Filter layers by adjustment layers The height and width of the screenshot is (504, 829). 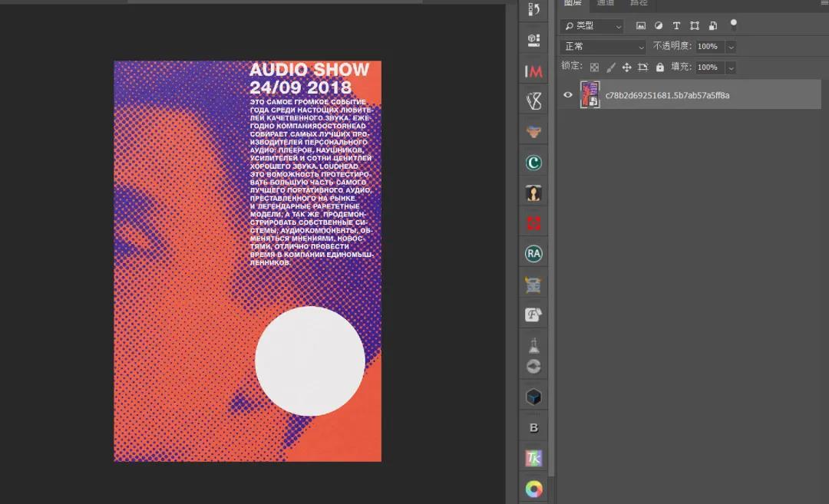(658, 26)
